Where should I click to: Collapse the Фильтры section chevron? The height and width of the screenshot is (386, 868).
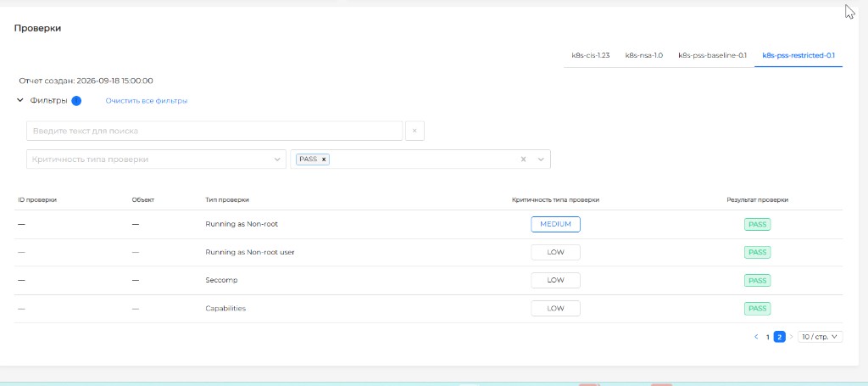[x=20, y=100]
